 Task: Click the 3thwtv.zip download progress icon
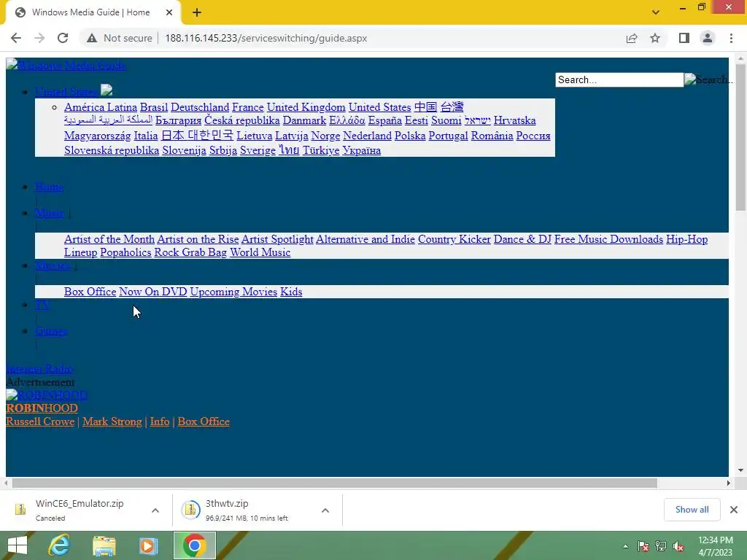pos(190,510)
